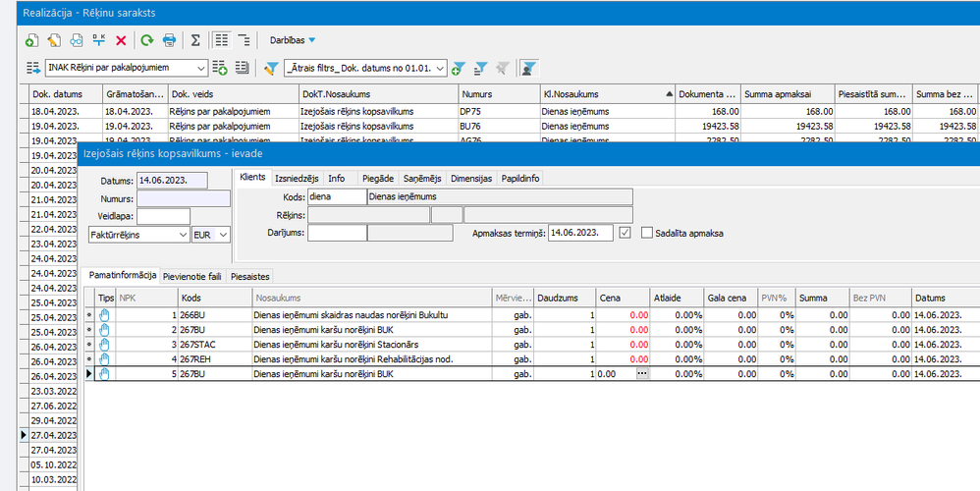Open the EUR currency dropdown
The image size is (980, 491).
click(223, 236)
